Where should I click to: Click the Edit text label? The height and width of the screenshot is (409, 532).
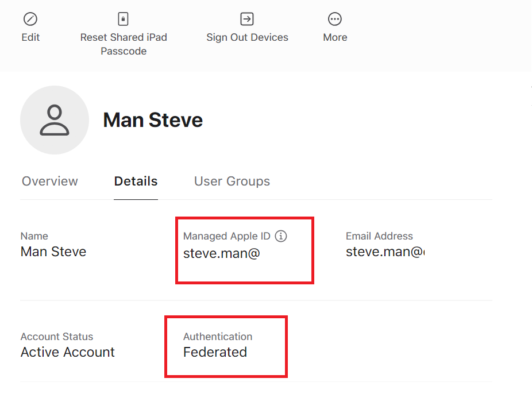(30, 37)
